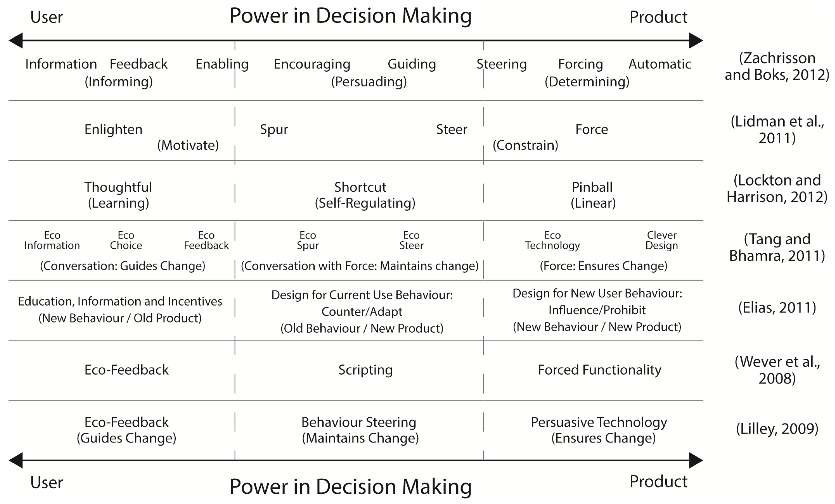Image resolution: width=835 pixels, height=504 pixels.
Task: Select the Encouraging label
Action: click(312, 64)
